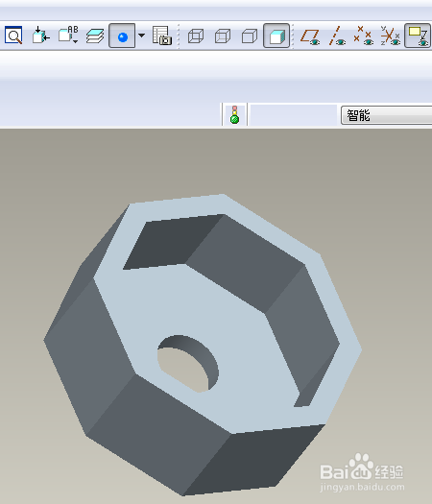Toggle coordinate systems visibility
The width and height of the screenshot is (432, 504).
tap(390, 36)
